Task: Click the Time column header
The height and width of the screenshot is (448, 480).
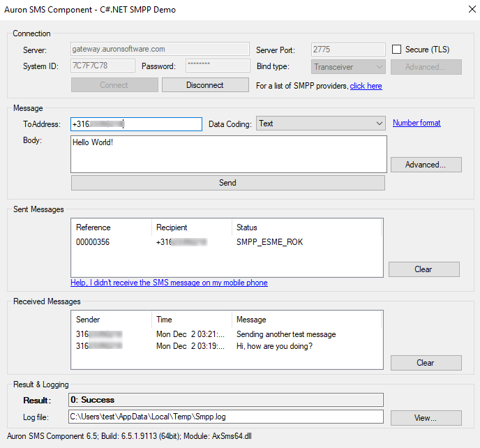Action: [165, 320]
